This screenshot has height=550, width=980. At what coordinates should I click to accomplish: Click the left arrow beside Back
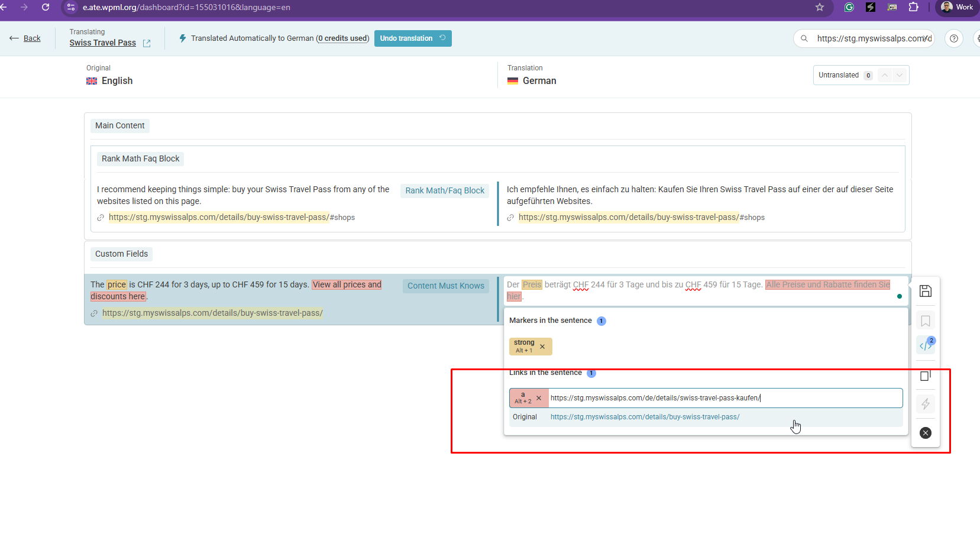[14, 38]
